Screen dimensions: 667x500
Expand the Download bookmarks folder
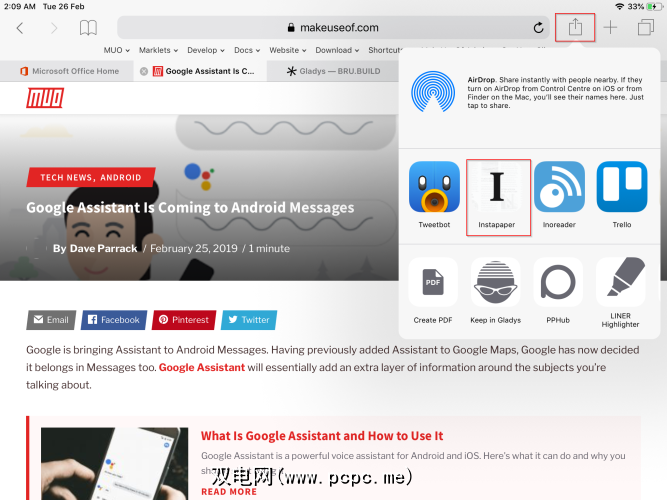coord(337,50)
